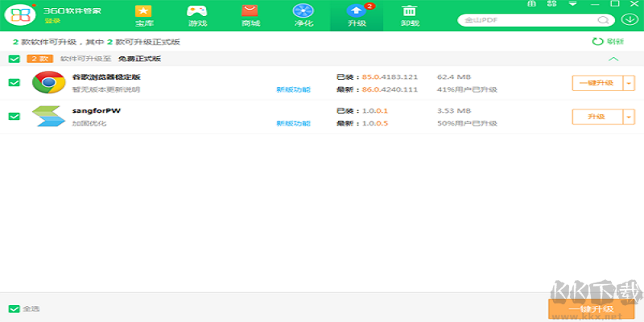The width and height of the screenshot is (644, 322).
Task: Uncheck the 谷歌浏览器稳定版 checkbox
Action: tap(14, 83)
